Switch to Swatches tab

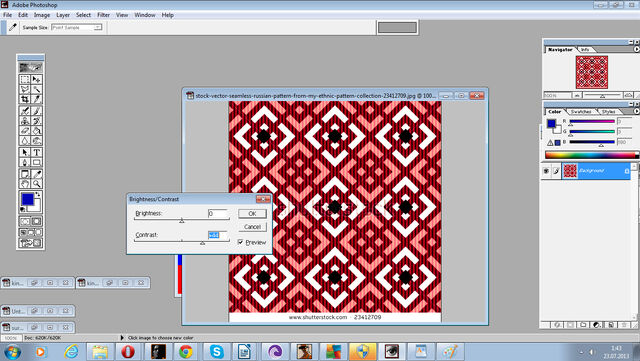pos(581,111)
